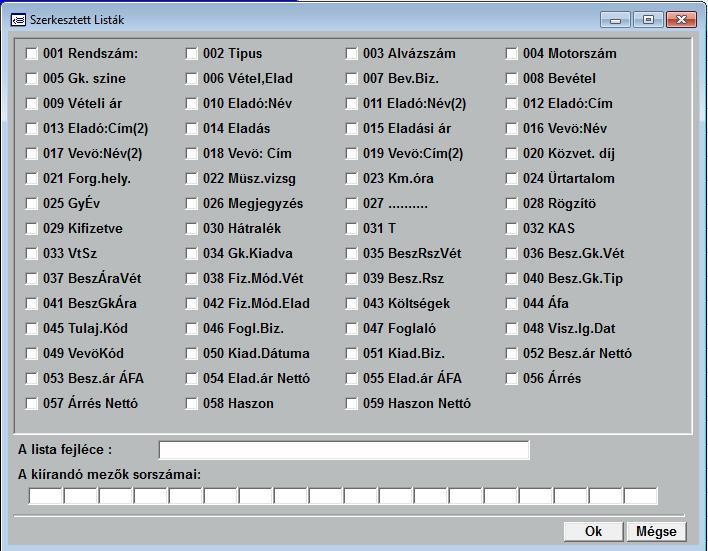
Task: Click the first field-number input box
Action: 46,495
